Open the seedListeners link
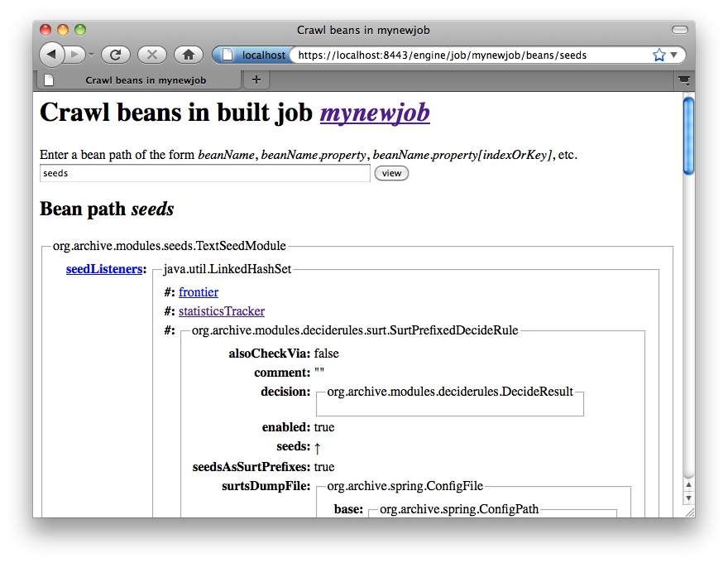Screen dimensions: 728x563 pos(104,269)
